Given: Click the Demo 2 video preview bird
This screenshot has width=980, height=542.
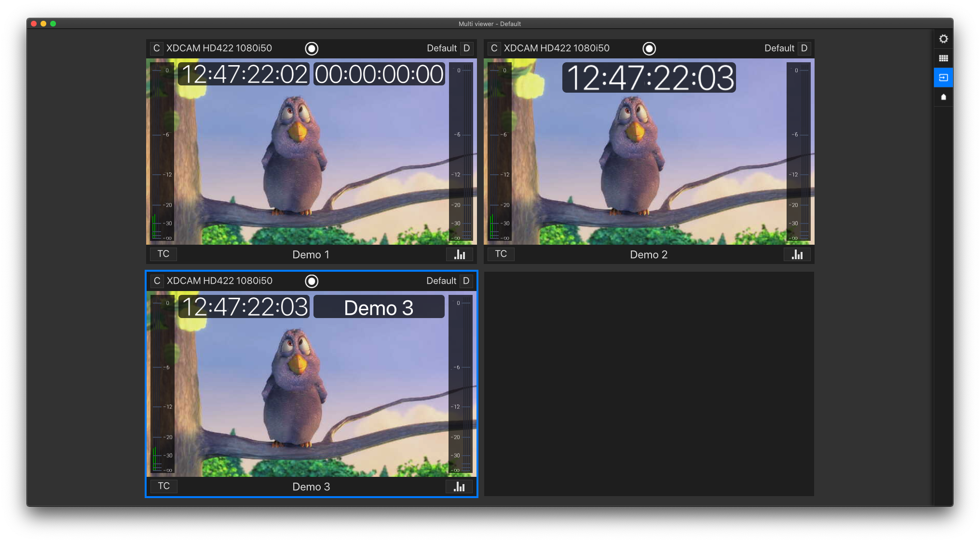Looking at the screenshot, I should tap(632, 154).
